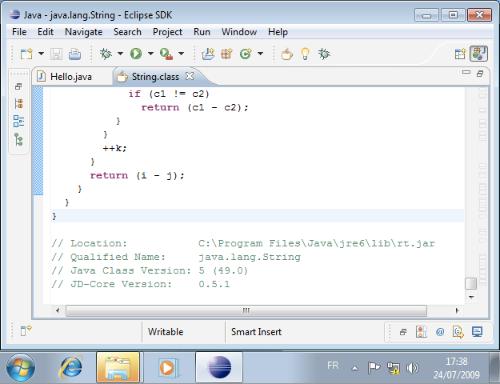This screenshot has height=384, width=500.
Task: Click the '++k;' code line
Action: coord(115,148)
